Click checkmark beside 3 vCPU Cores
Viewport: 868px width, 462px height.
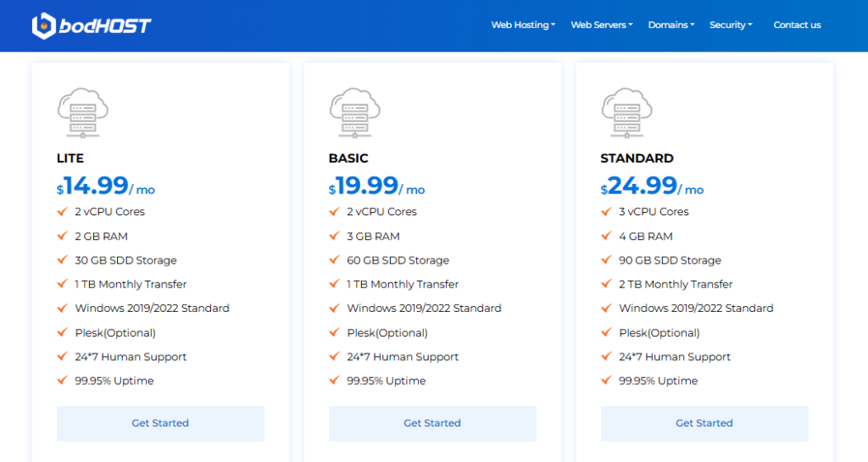coord(606,211)
